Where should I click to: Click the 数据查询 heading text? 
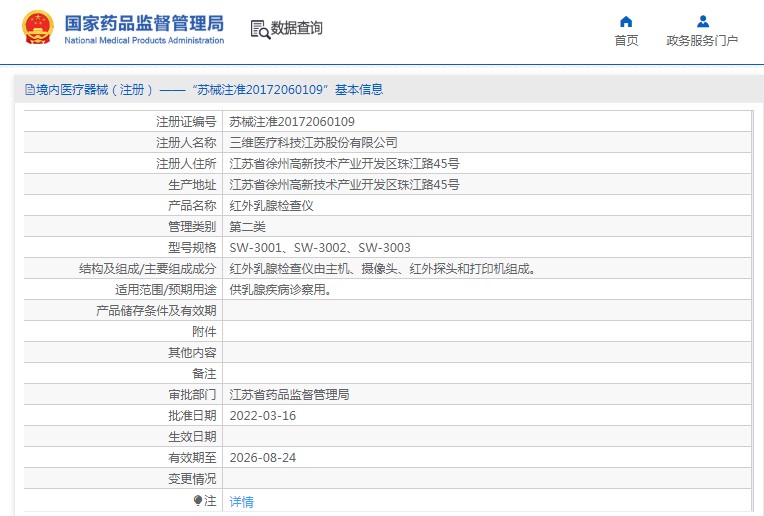pos(297,28)
